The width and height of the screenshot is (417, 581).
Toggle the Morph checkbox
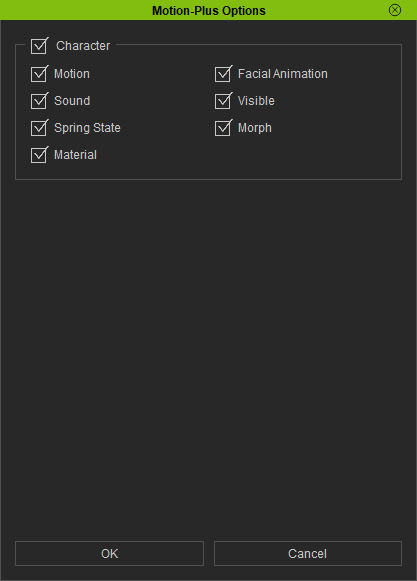tap(223, 128)
